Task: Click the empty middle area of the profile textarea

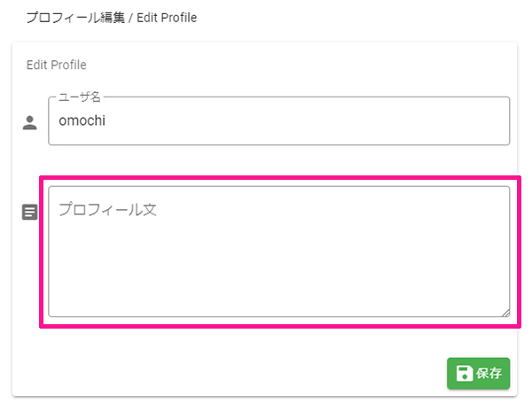Action: [x=279, y=261]
